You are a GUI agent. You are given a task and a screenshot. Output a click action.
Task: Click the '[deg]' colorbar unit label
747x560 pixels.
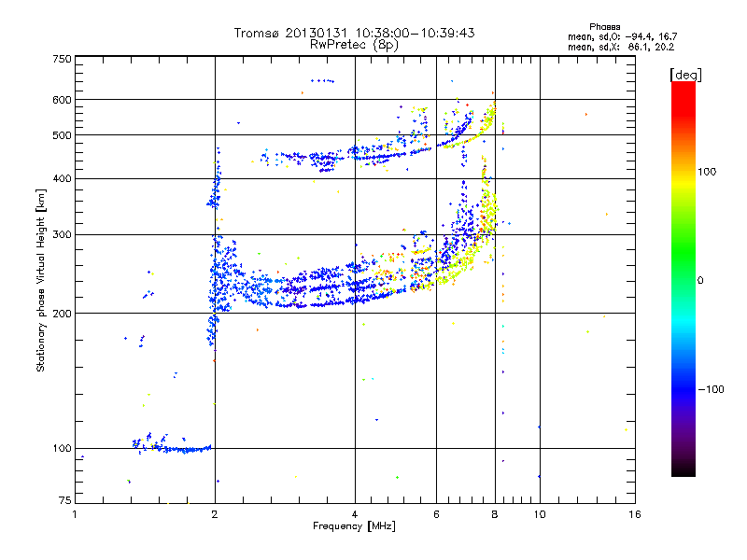[x=685, y=75]
